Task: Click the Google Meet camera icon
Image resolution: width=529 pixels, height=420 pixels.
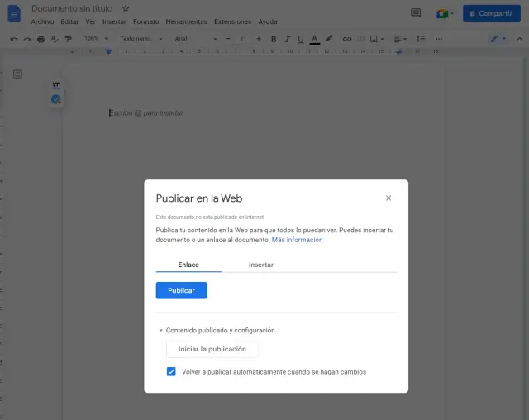Action: point(444,13)
